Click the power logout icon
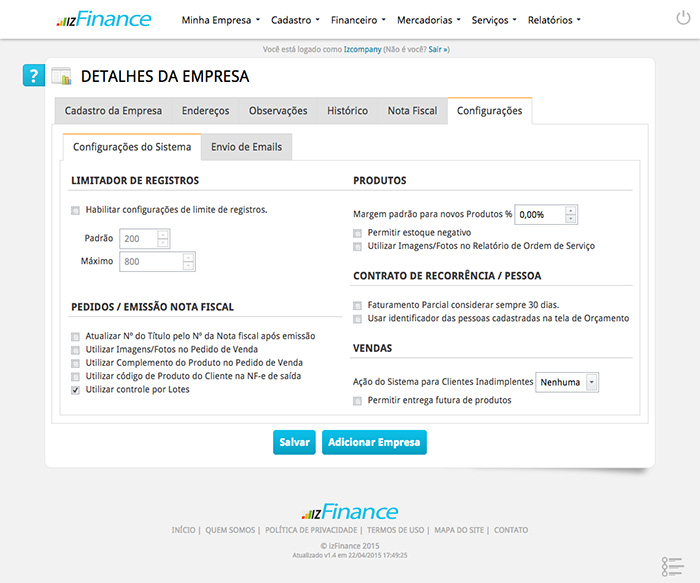 point(683,19)
